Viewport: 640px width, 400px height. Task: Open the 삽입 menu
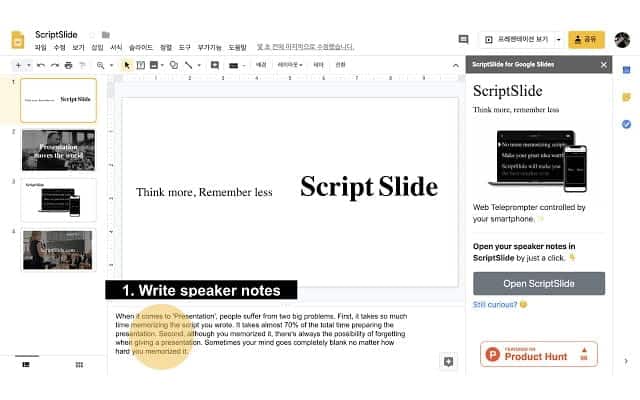pyautogui.click(x=97, y=47)
